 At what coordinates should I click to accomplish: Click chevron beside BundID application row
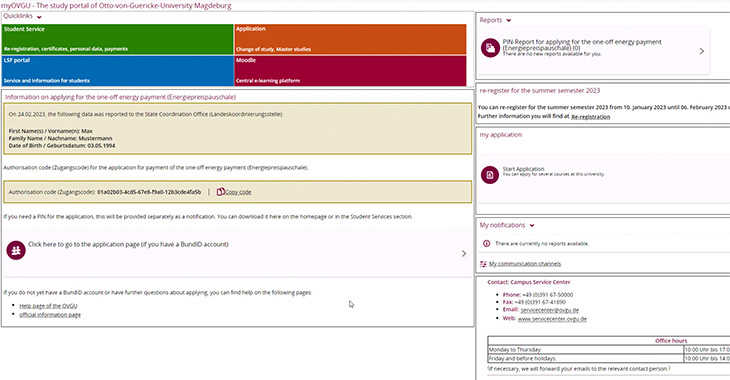pyautogui.click(x=464, y=253)
